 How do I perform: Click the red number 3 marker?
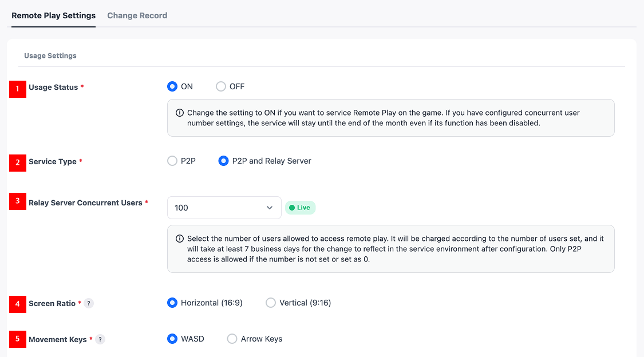click(x=18, y=201)
